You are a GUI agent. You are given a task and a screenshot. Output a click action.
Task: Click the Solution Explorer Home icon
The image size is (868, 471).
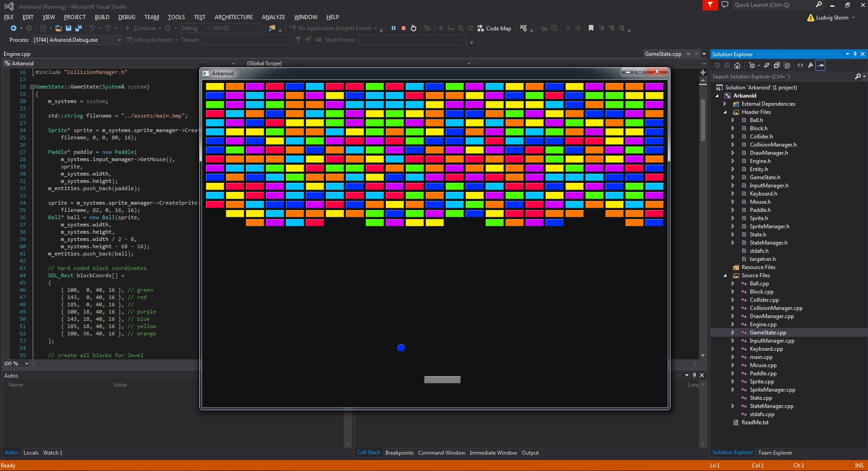coord(737,65)
